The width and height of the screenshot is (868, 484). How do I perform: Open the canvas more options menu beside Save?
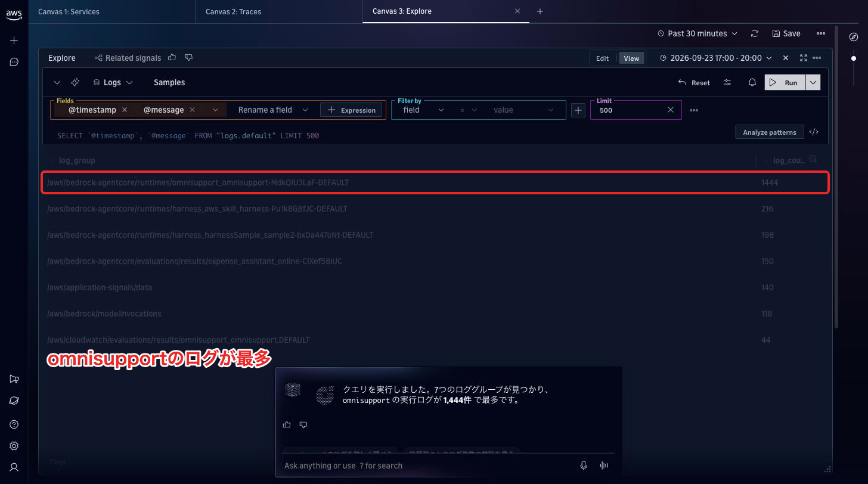coord(821,33)
